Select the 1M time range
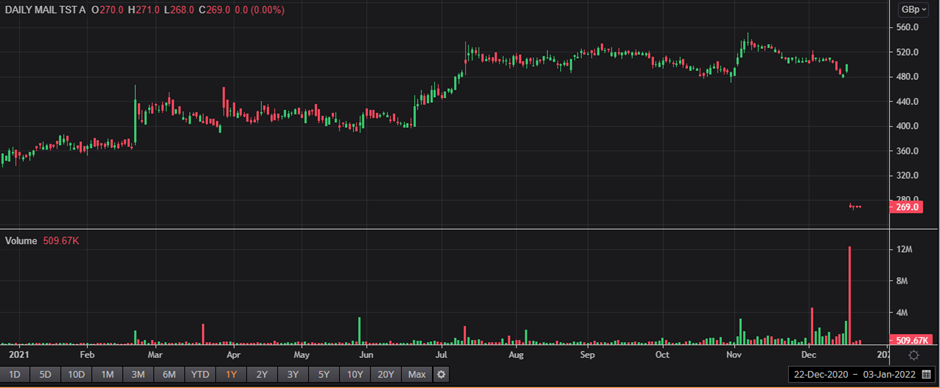Viewport: 940px width, 388px height. point(107,375)
